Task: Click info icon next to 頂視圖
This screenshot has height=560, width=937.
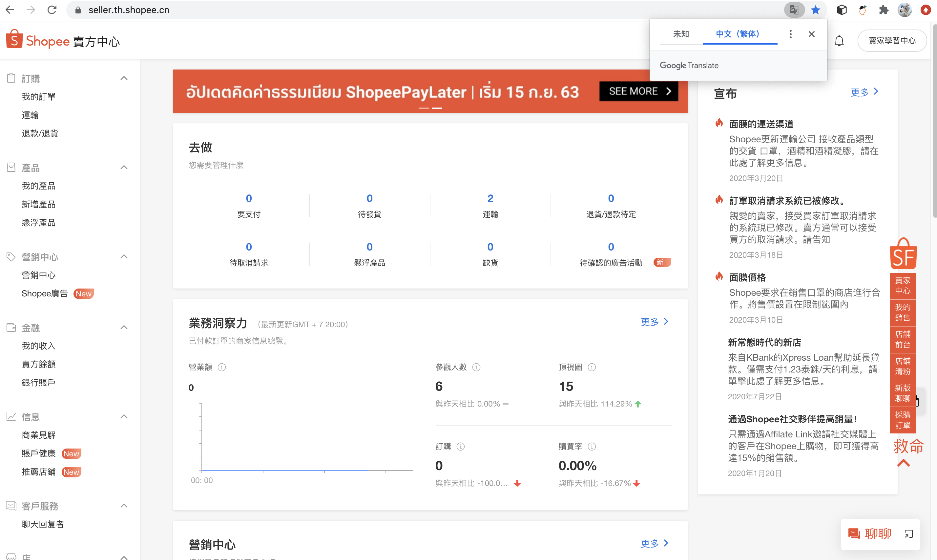Action: tap(592, 367)
